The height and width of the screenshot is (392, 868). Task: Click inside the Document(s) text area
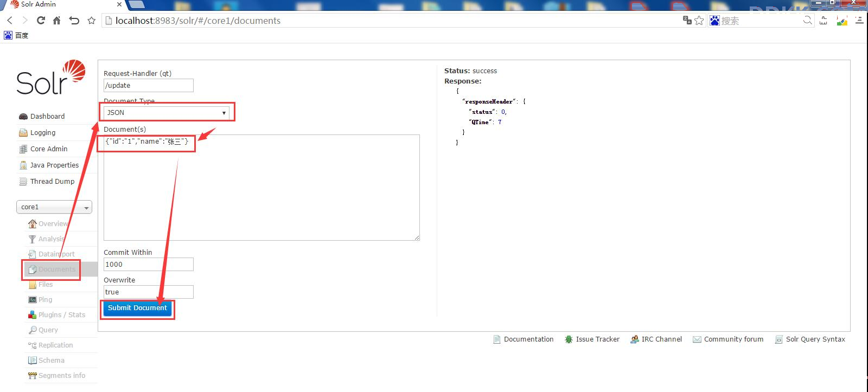point(261,188)
